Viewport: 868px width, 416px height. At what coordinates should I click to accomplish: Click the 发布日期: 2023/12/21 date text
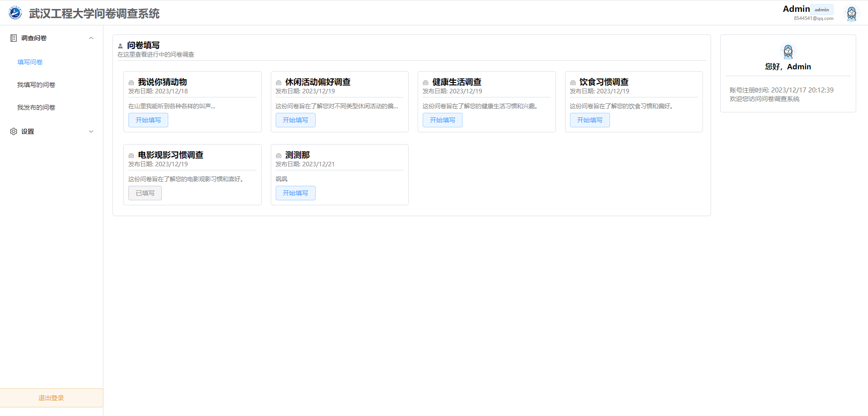[x=305, y=164]
